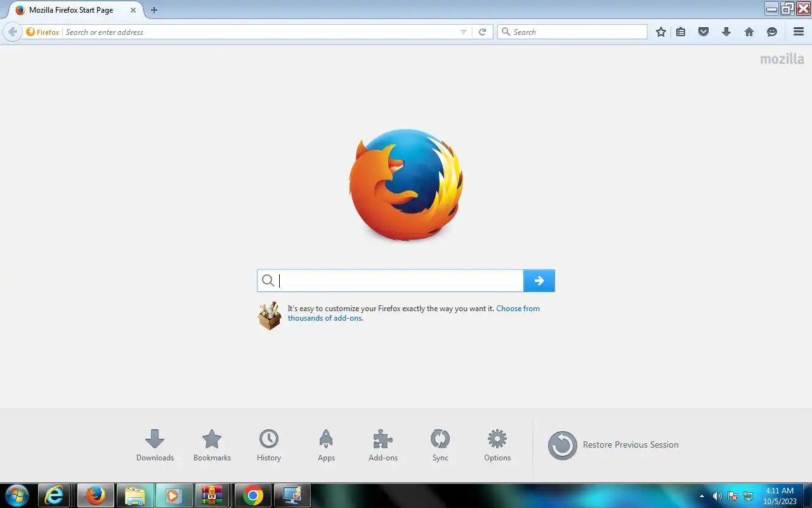
Task: Click the Firefox identity icon in address bar
Action: coord(43,32)
